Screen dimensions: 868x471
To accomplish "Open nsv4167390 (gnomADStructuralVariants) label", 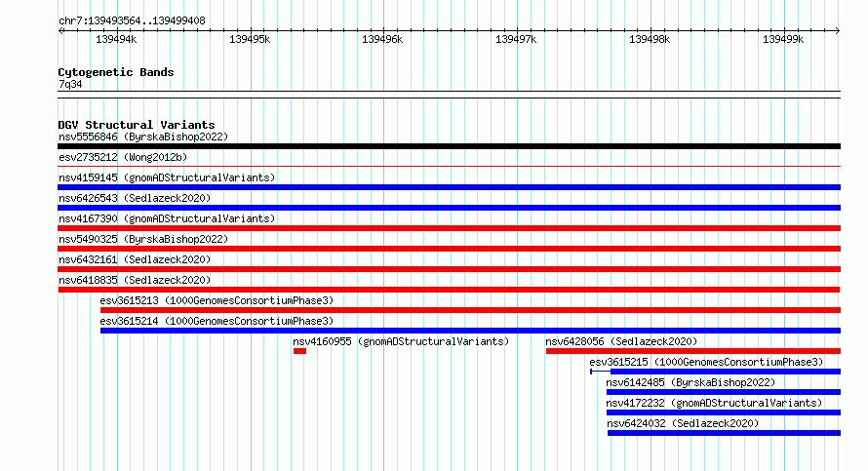I will [167, 218].
